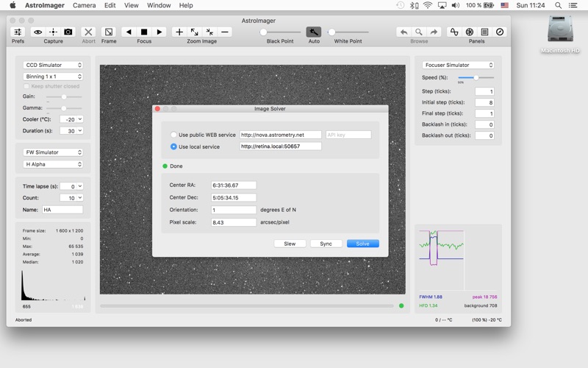Toggle the globe Panels icon
Screen dimensions: 588x368
(470, 32)
